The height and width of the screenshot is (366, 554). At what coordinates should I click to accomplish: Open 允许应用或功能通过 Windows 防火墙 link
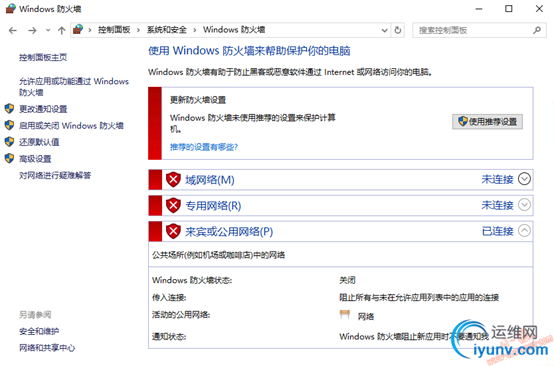point(74,87)
